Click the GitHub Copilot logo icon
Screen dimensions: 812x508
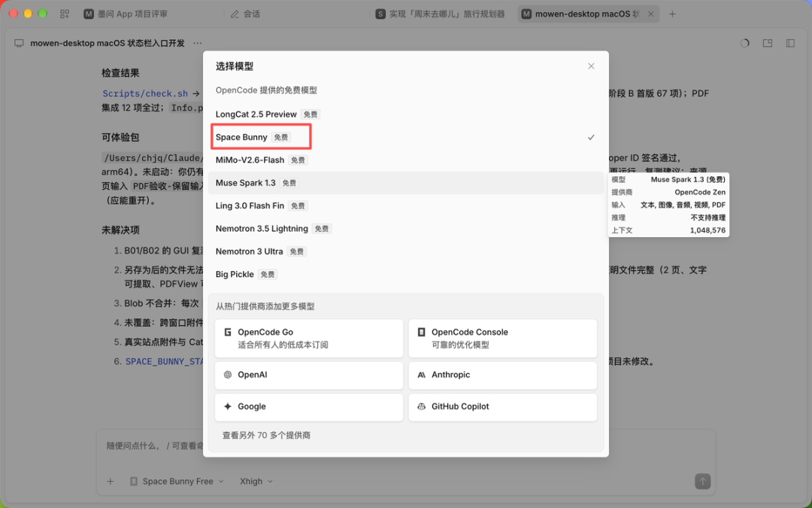[x=421, y=406]
